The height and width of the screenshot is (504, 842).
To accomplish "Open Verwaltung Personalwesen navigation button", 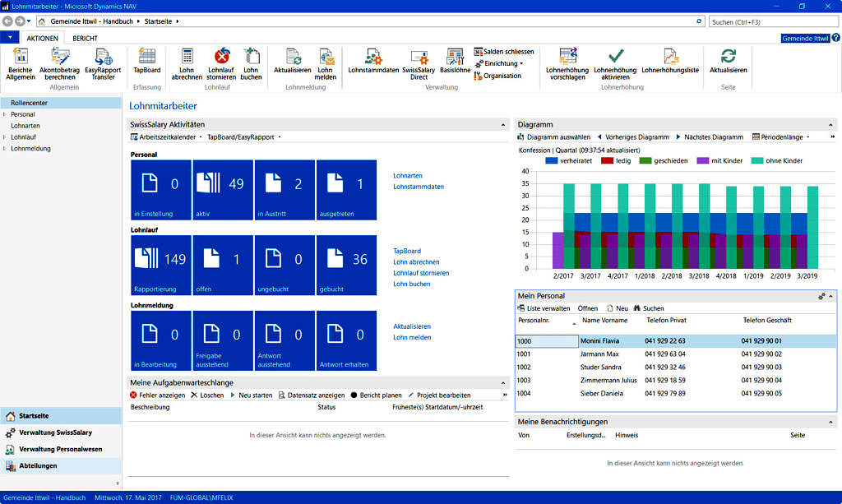I will pos(61,449).
